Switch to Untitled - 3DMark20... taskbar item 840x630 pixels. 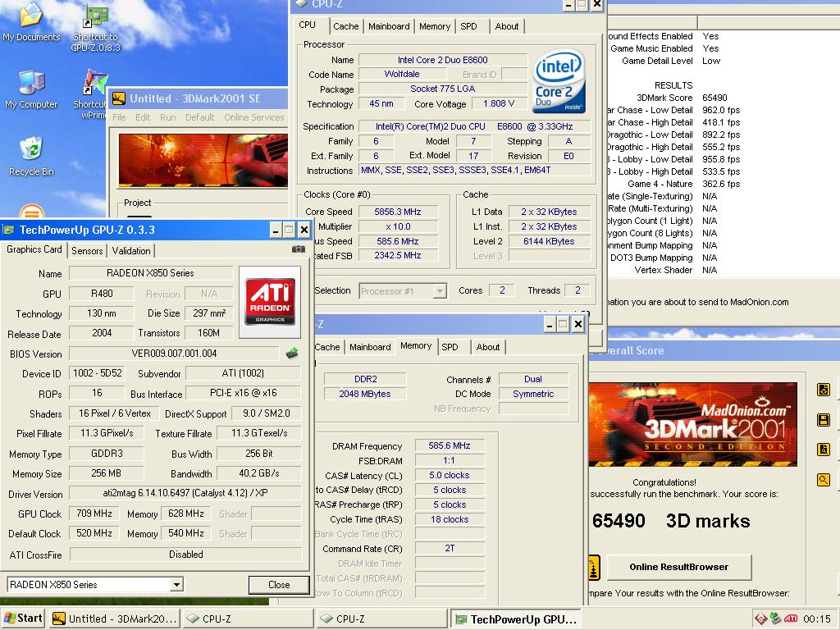[x=114, y=619]
